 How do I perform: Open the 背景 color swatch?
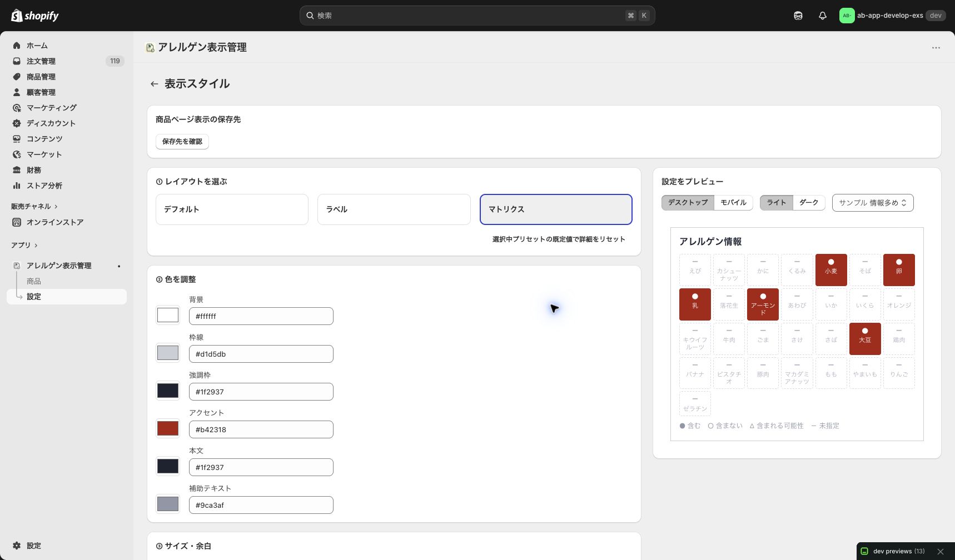(168, 315)
